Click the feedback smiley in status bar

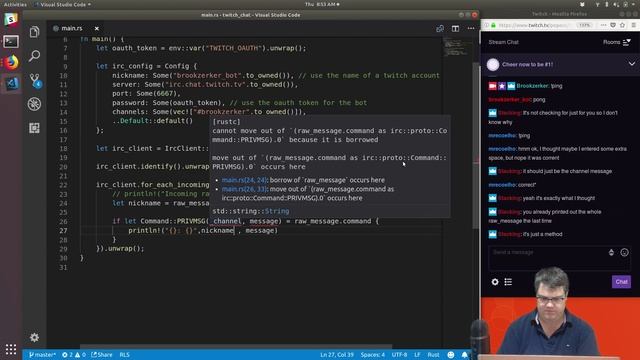click(x=451, y=355)
